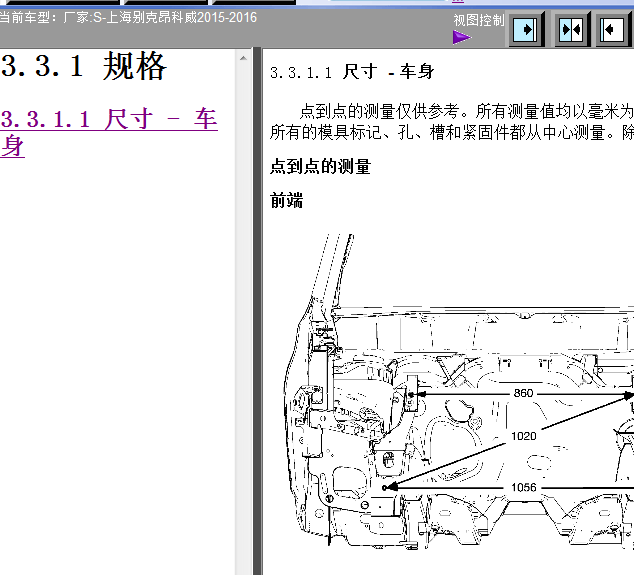
Task: Click the 1056 dimension label in diagram
Action: (524, 487)
